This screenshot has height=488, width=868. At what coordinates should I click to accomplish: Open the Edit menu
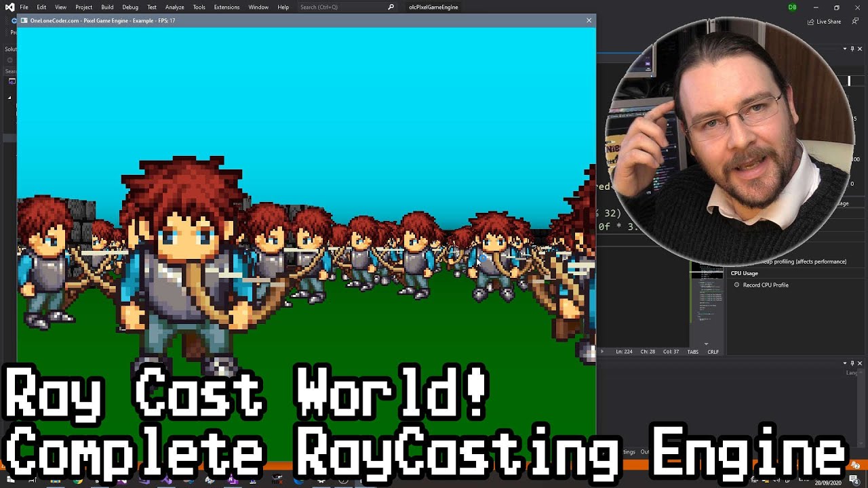pos(41,7)
